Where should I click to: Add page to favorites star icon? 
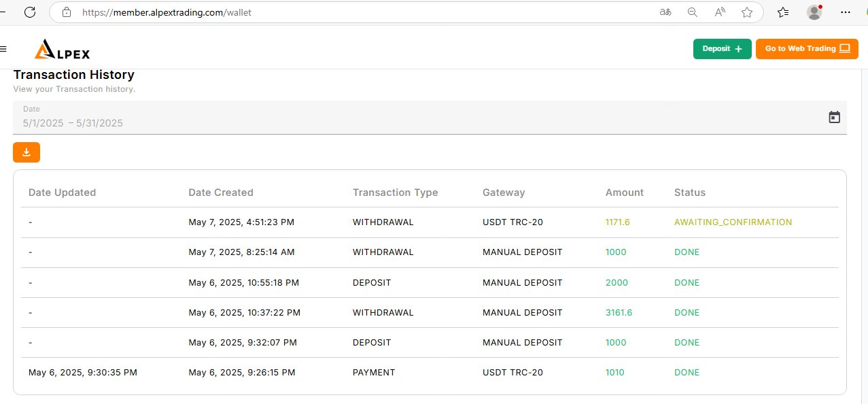coord(747,12)
